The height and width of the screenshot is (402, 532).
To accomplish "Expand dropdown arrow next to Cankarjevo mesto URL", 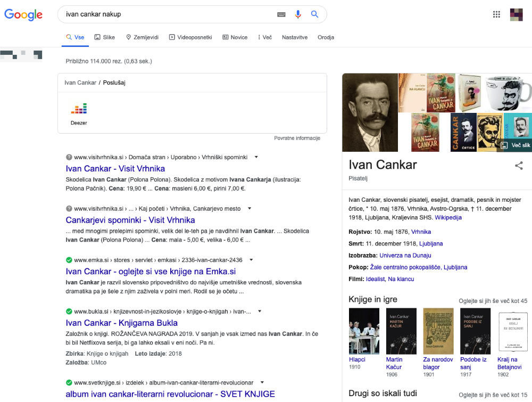I will [x=250, y=209].
